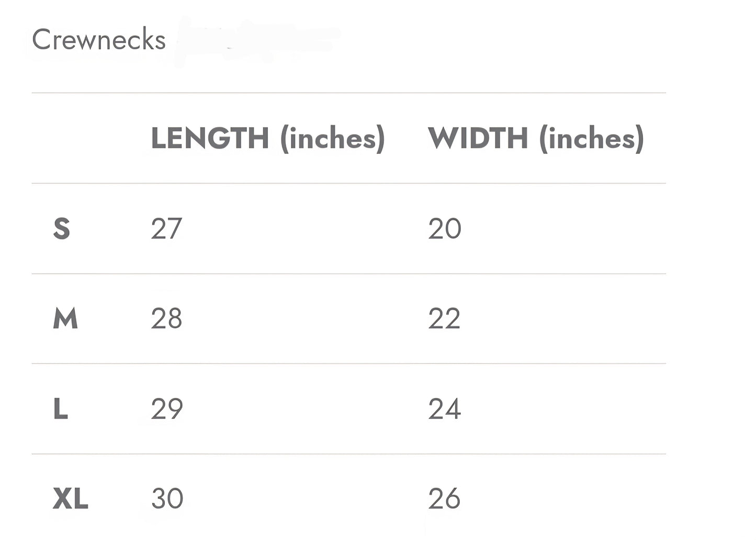
Task: Click the divider line above the column headers
Action: coord(348,93)
